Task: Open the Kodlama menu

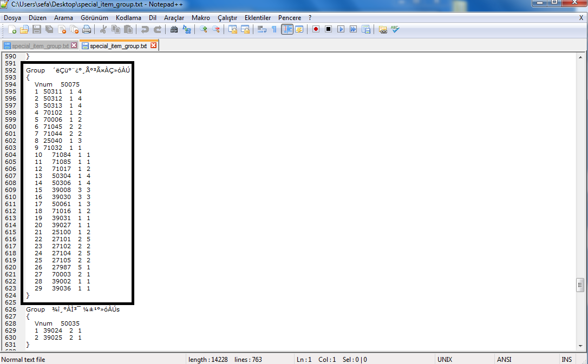Action: coord(128,18)
